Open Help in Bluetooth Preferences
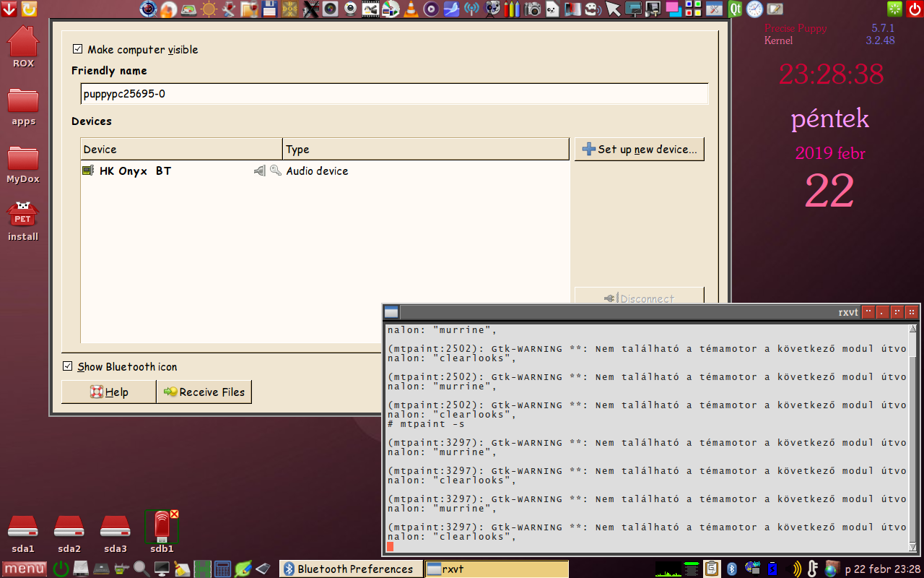This screenshot has width=924, height=578. 109,392
